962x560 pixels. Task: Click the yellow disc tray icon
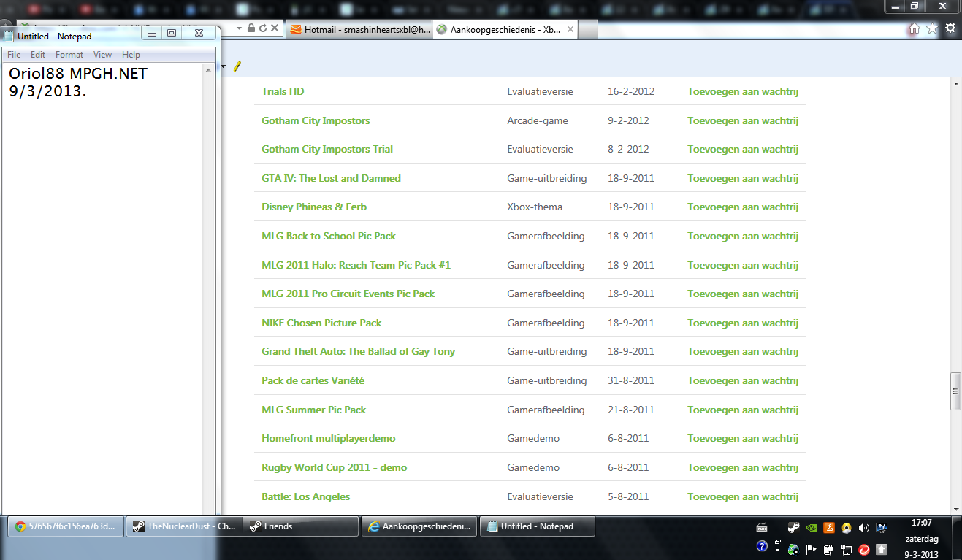[x=847, y=528]
